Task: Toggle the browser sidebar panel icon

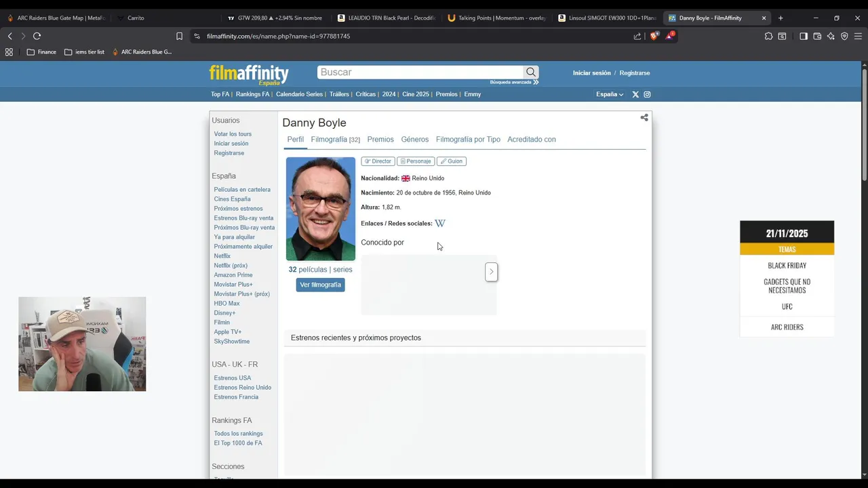Action: 804,36
